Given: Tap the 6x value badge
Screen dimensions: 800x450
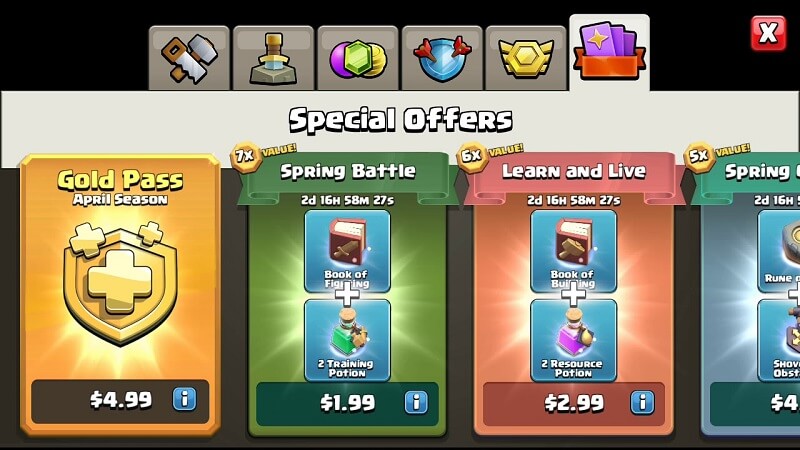Looking at the screenshot, I should pos(472,156).
